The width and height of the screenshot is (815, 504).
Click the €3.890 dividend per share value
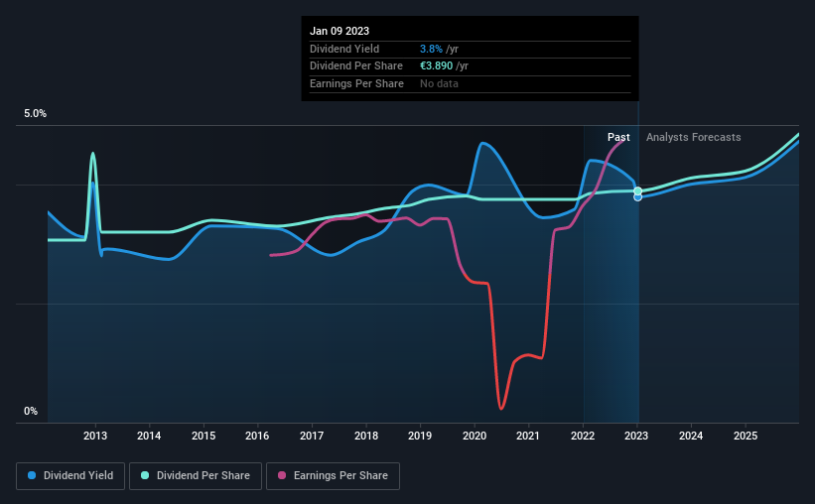coord(436,66)
